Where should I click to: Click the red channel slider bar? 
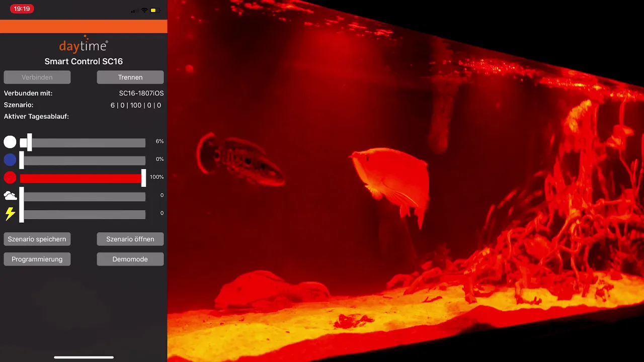click(83, 178)
